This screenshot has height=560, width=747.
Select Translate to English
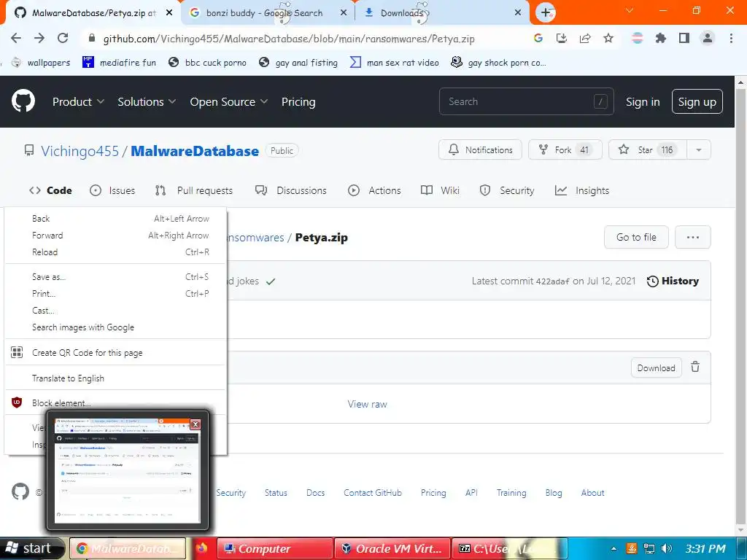[x=115, y=378]
